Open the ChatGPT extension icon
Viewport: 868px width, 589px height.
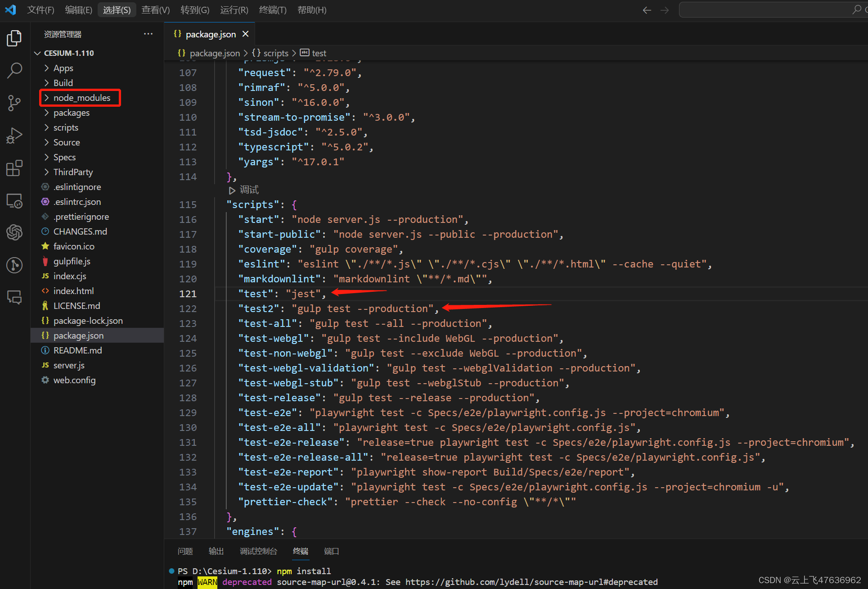click(x=14, y=232)
